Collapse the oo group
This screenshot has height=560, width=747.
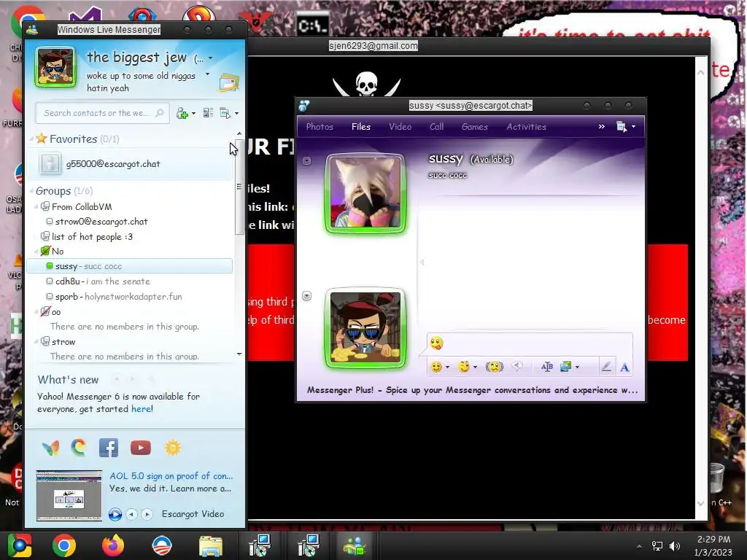click(x=36, y=312)
